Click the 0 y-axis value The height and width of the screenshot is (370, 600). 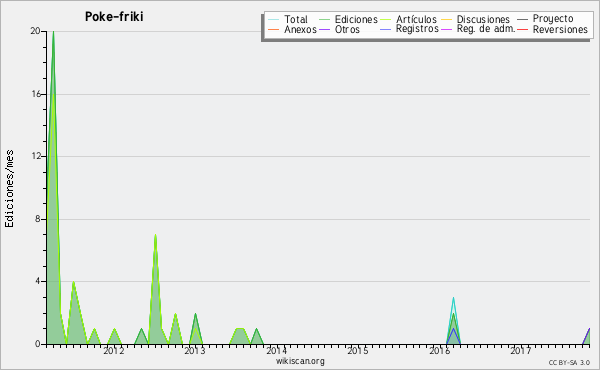[38, 344]
